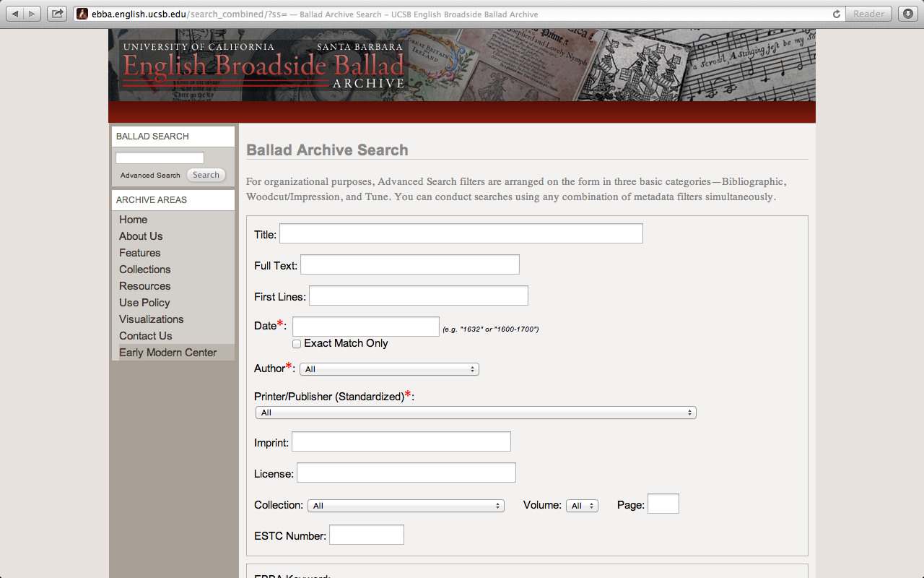Open the Use Policy page
Image resolution: width=924 pixels, height=578 pixels.
[144, 303]
